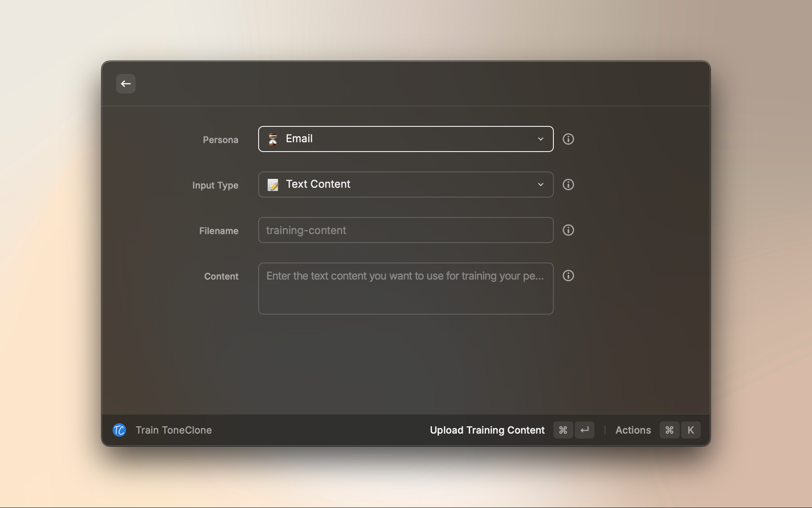Image resolution: width=812 pixels, height=508 pixels.
Task: Open the Persona dropdown showing Email
Action: tap(405, 139)
